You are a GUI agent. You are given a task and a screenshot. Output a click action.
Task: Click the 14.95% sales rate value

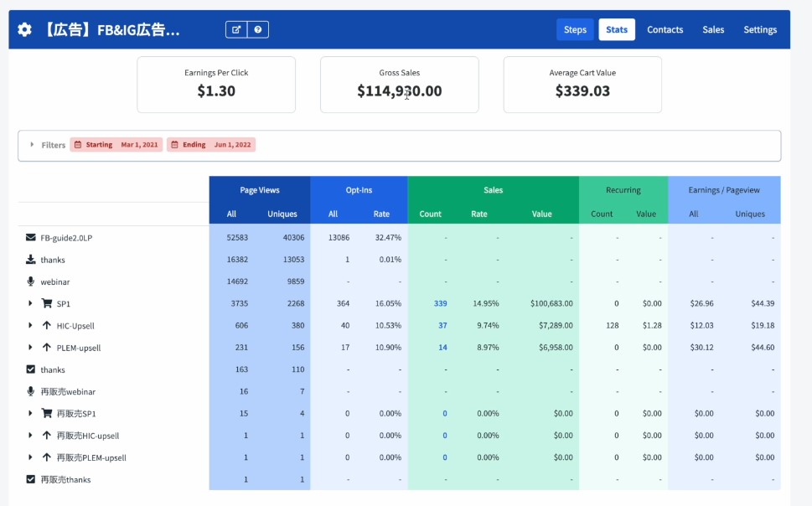pyautogui.click(x=486, y=303)
